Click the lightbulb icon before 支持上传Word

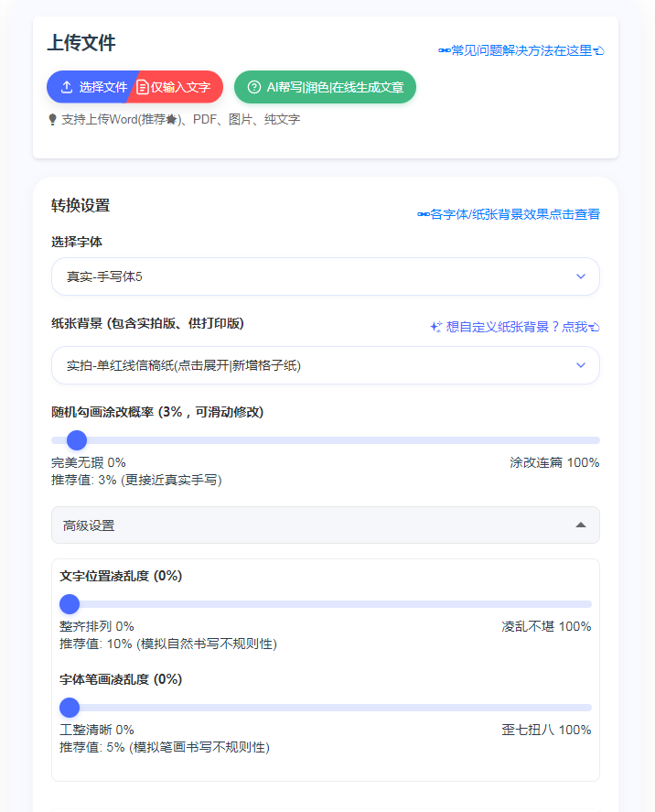click(52, 120)
